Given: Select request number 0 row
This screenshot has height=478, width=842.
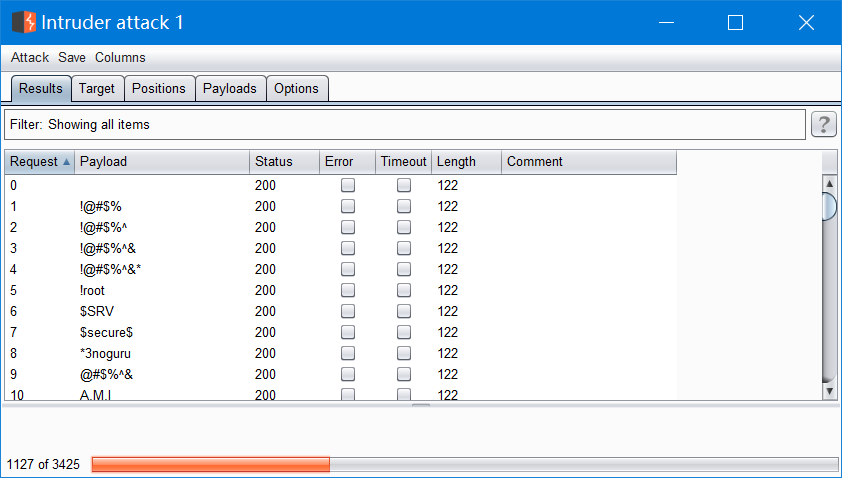Looking at the screenshot, I should click(x=340, y=185).
